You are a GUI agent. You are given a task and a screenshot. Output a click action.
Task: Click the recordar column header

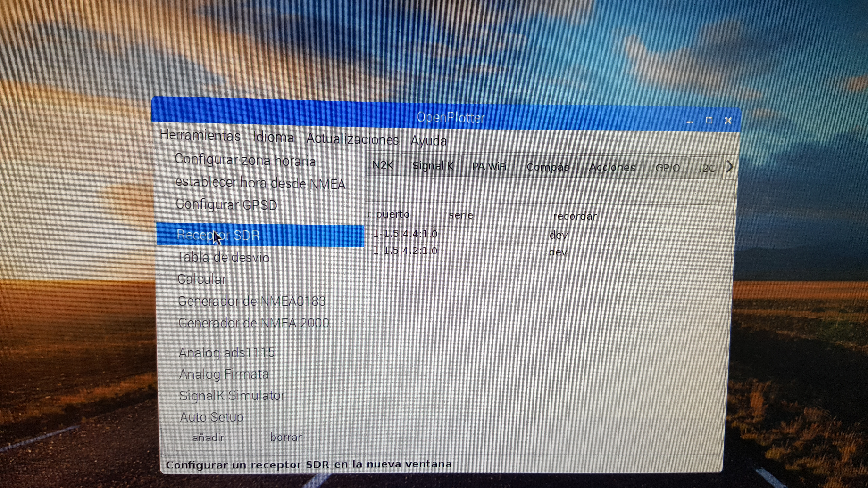(x=575, y=216)
